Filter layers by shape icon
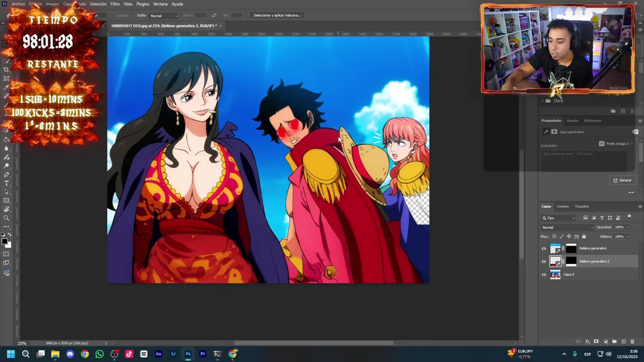 (x=610, y=218)
